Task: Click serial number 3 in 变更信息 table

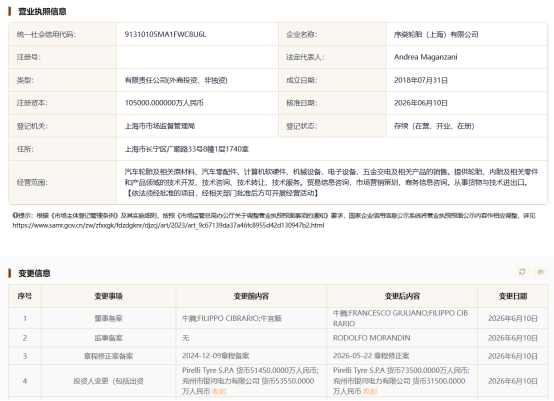Action: coord(25,356)
